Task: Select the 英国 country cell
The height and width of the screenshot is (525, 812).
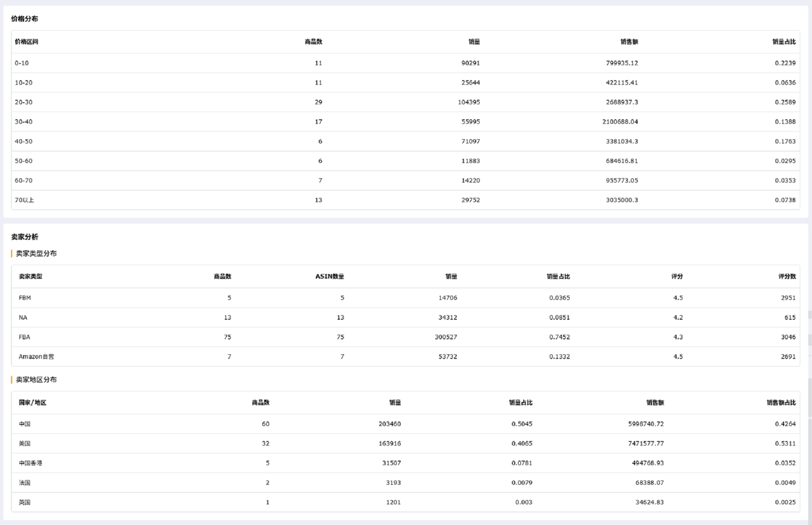Action: coord(25,503)
